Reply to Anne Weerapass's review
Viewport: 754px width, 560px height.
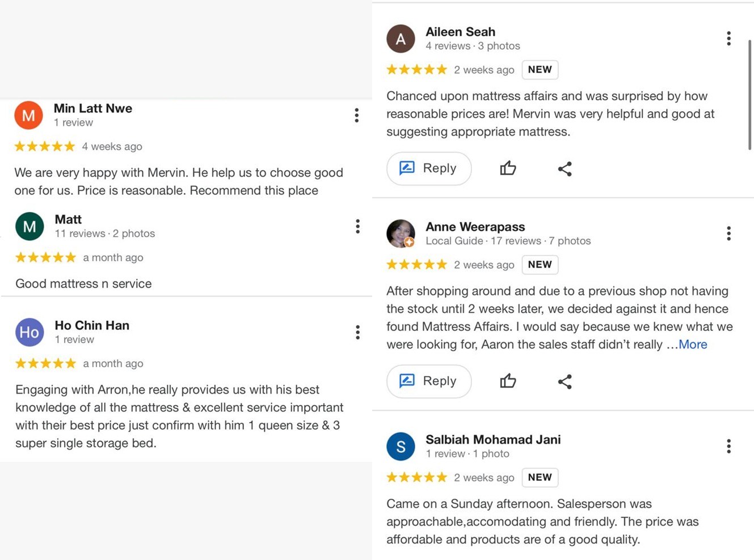click(x=429, y=381)
